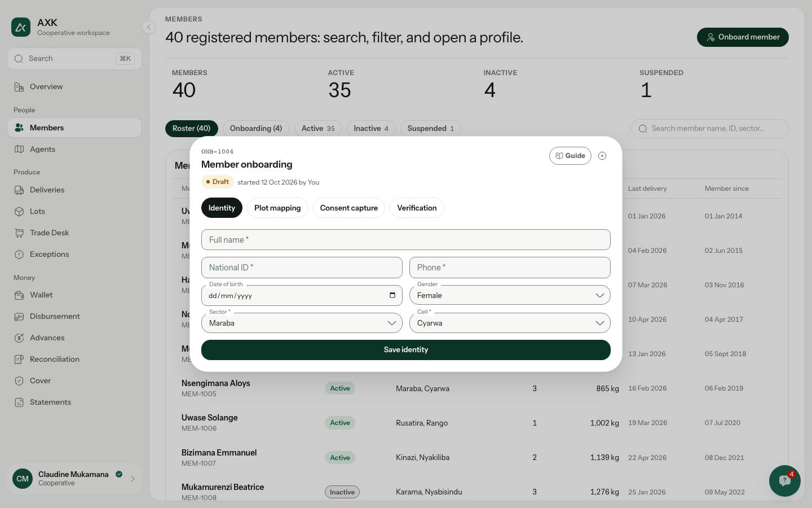Click the National ID input field
812x508 pixels.
(302, 268)
